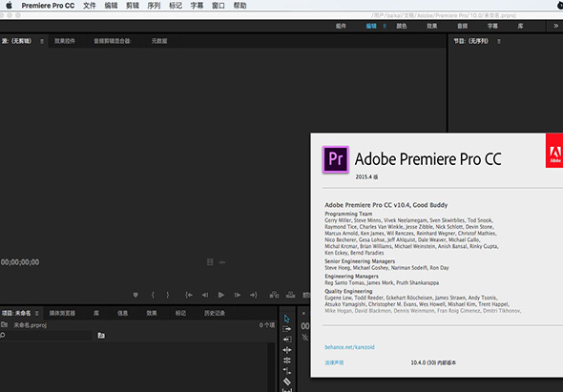Click the Go to In button

(189, 295)
